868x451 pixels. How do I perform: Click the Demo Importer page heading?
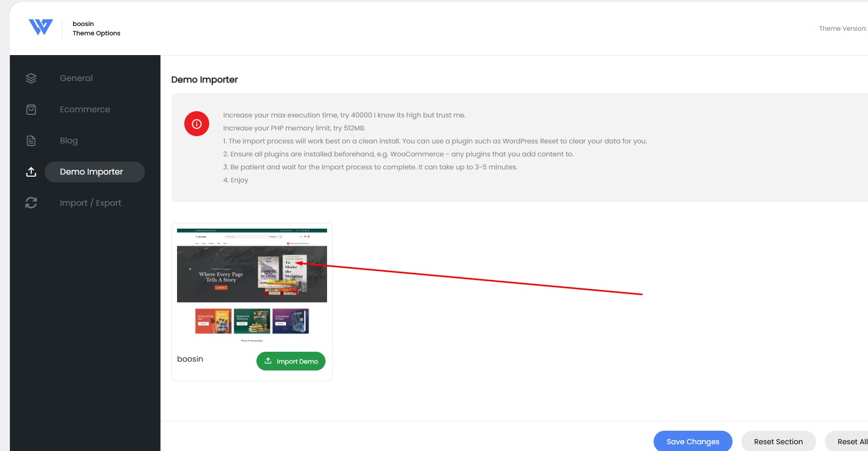tap(205, 79)
